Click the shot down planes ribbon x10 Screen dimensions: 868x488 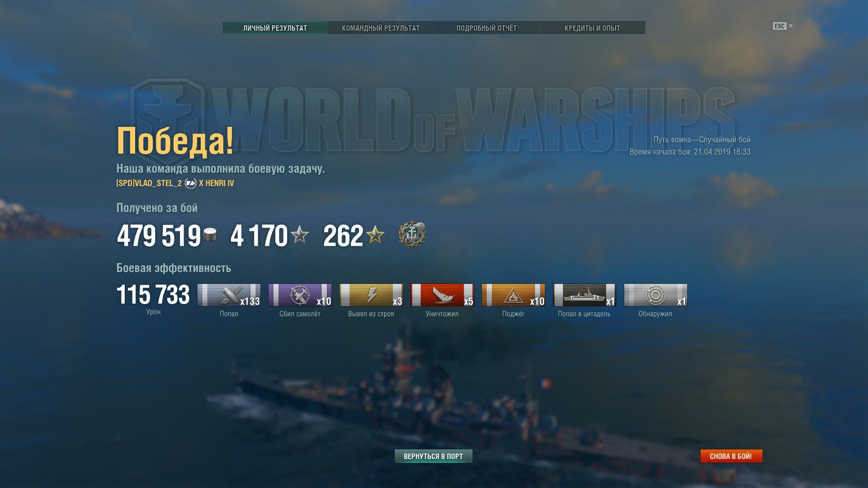tap(300, 295)
